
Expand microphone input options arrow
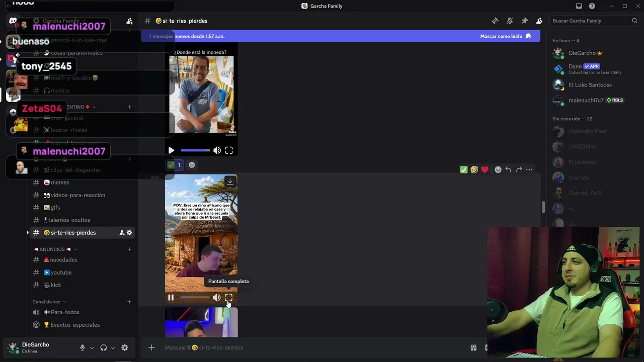coord(92,348)
